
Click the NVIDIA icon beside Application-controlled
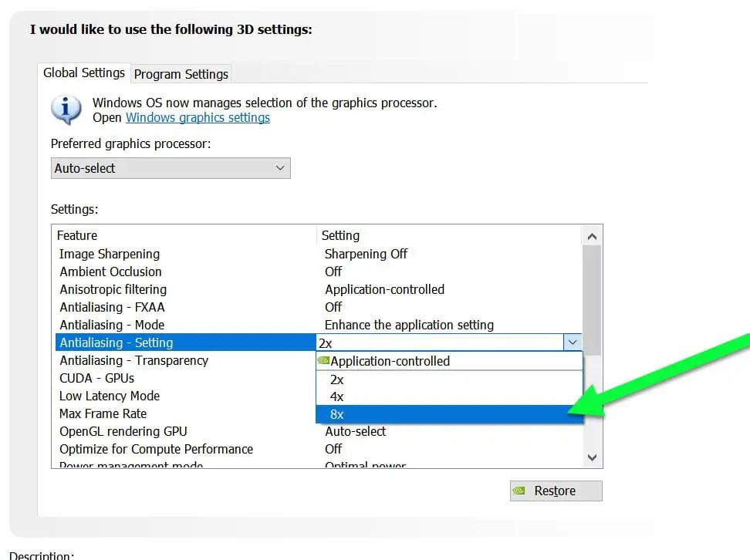(323, 360)
